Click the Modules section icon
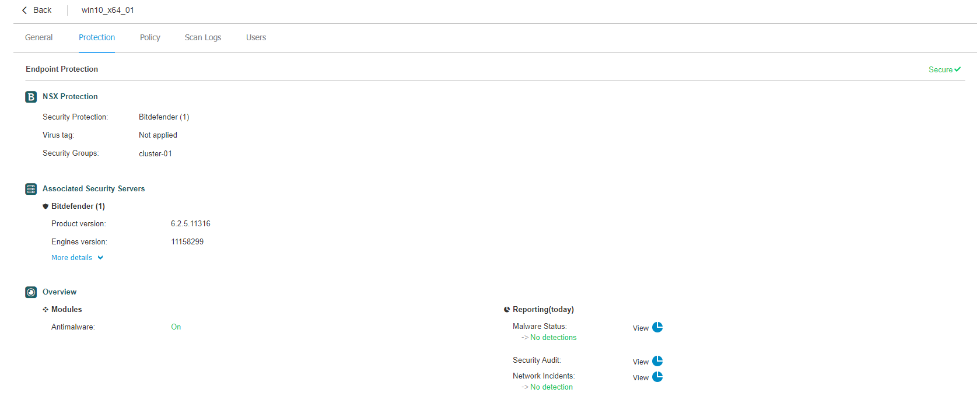 (45, 310)
